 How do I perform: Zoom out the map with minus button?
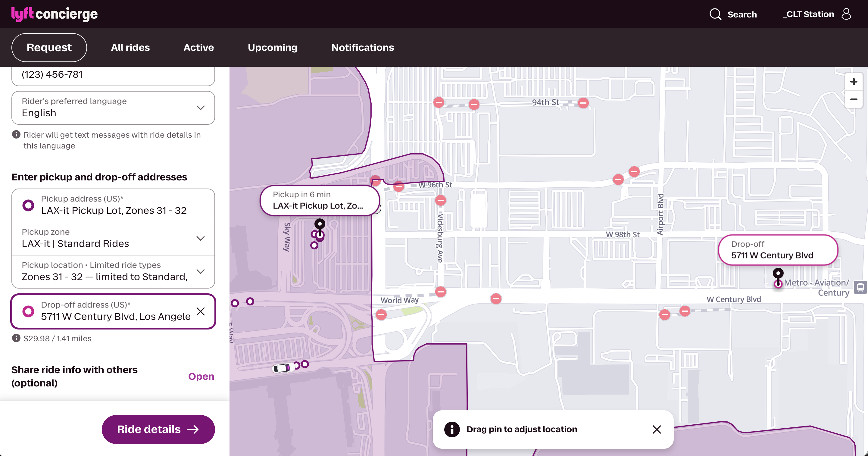(854, 99)
